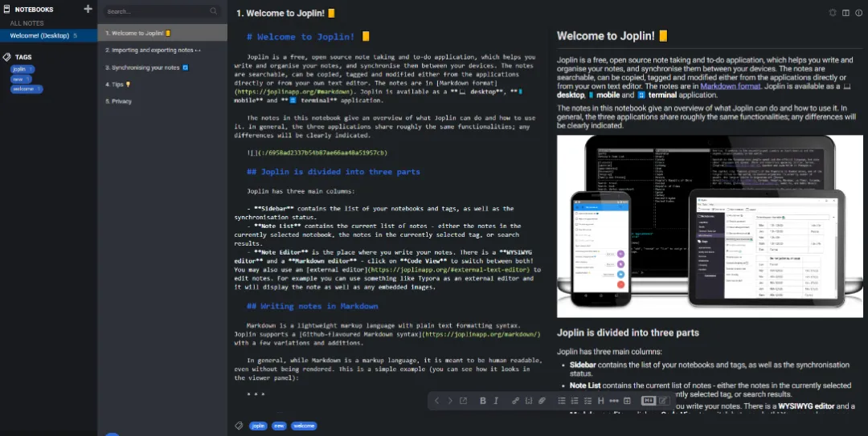Click TAGS header label

click(23, 57)
